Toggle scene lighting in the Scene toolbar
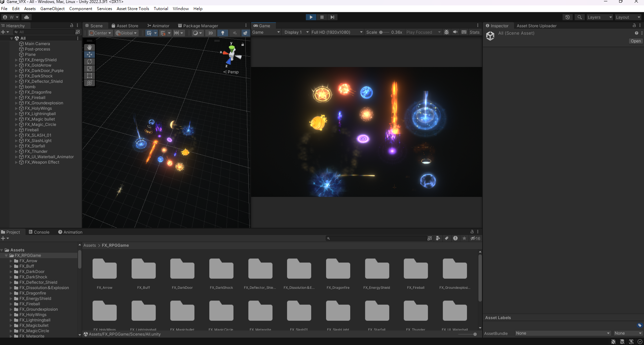The height and width of the screenshot is (345, 644). point(222,33)
